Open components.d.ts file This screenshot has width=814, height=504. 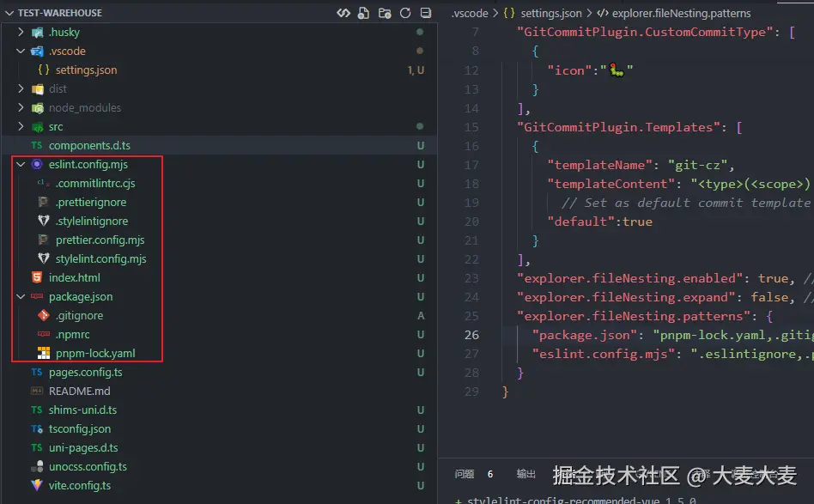89,146
